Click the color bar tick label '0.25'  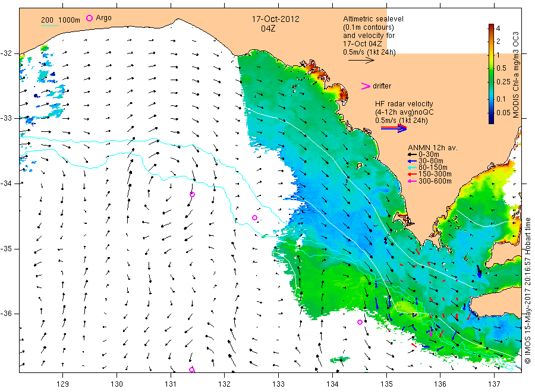tap(503, 82)
